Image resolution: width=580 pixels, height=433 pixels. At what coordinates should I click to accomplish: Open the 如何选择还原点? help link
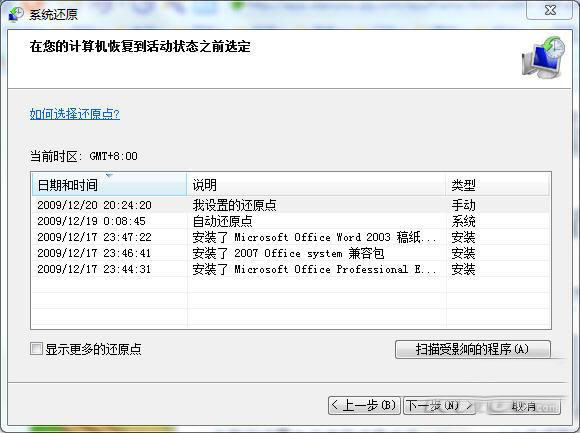coord(75,114)
